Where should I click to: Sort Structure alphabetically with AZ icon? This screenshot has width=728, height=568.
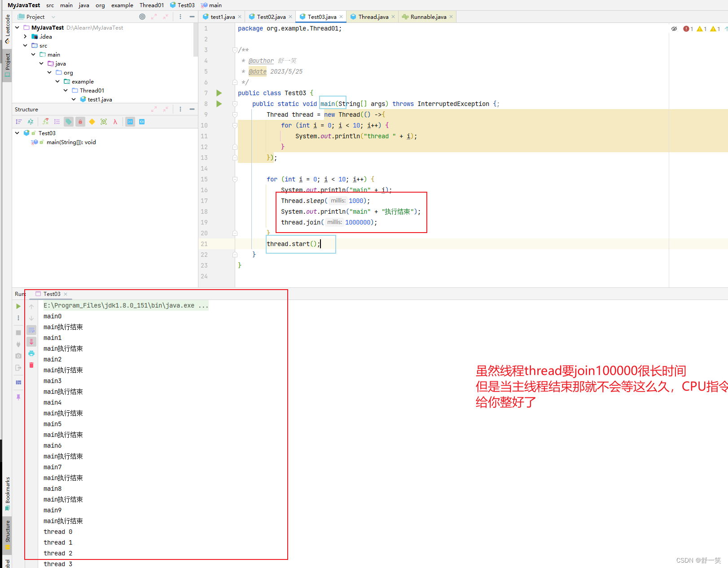[31, 122]
